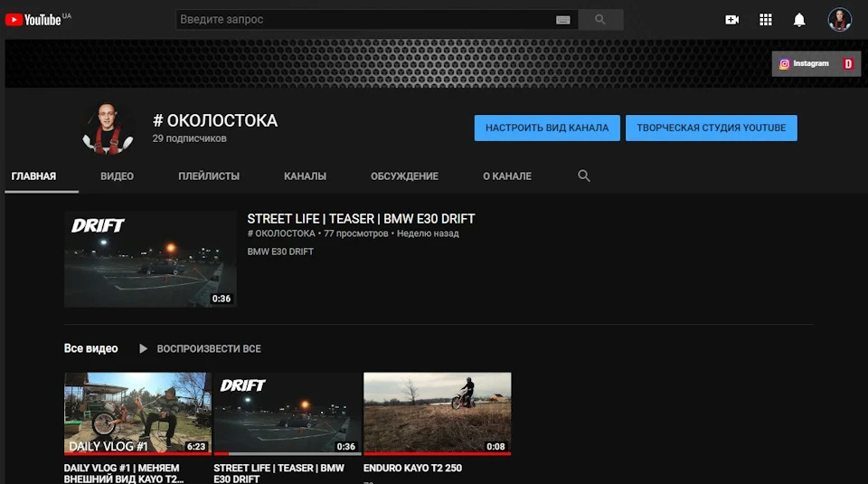Click the on-screen keyboard icon in search
The height and width of the screenshot is (484, 868).
(563, 20)
